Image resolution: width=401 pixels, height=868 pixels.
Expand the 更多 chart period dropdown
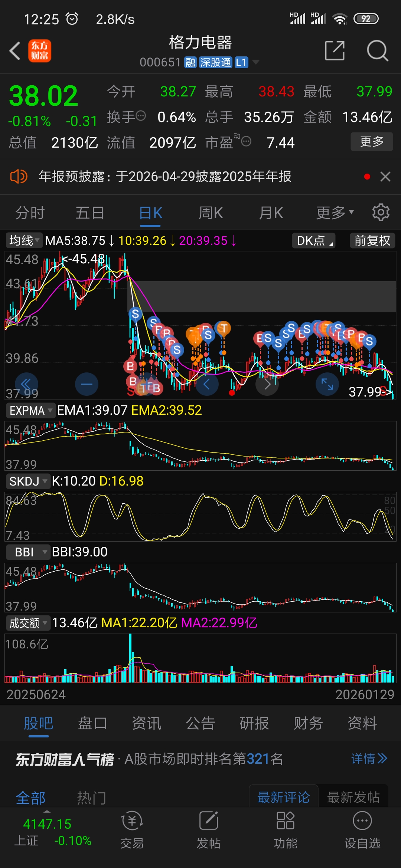click(335, 213)
